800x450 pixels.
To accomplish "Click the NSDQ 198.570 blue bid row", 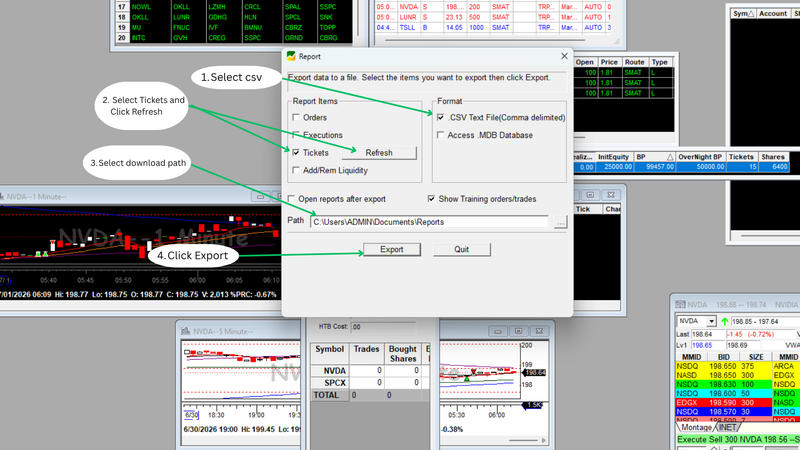I will tap(723, 412).
